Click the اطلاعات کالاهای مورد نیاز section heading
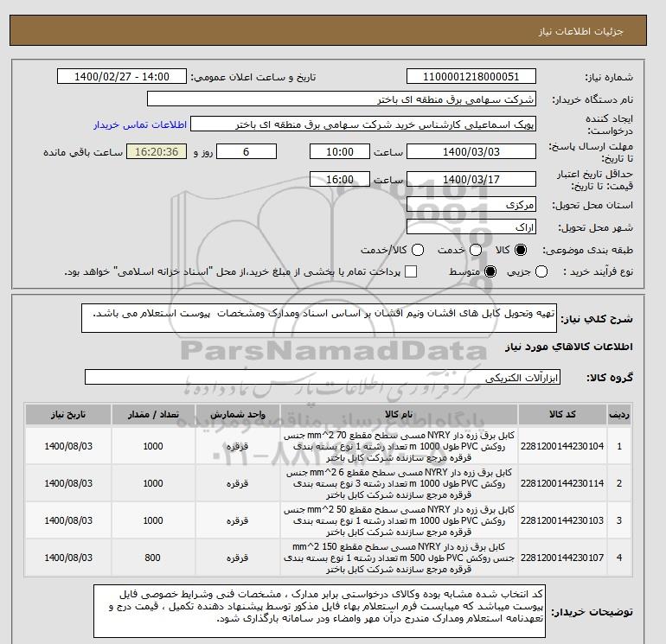The image size is (666, 644). point(569,347)
